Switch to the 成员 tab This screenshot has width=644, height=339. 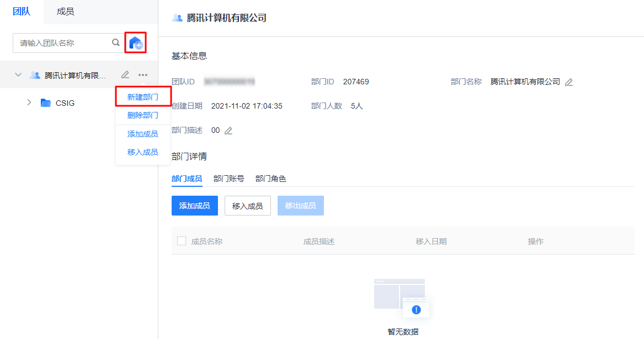(65, 12)
